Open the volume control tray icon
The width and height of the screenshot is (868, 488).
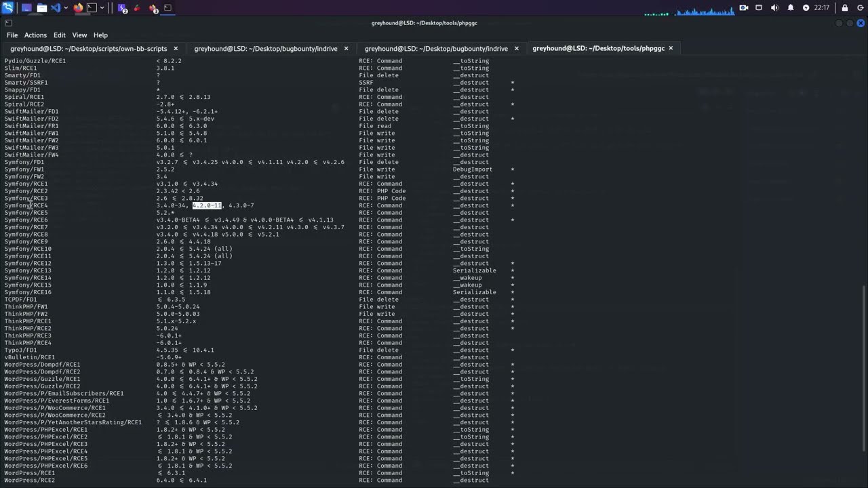[775, 8]
